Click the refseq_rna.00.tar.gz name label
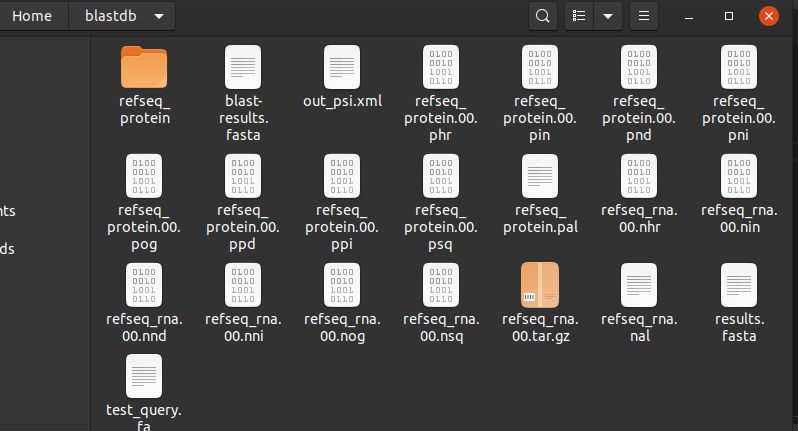The height and width of the screenshot is (431, 798). point(540,327)
